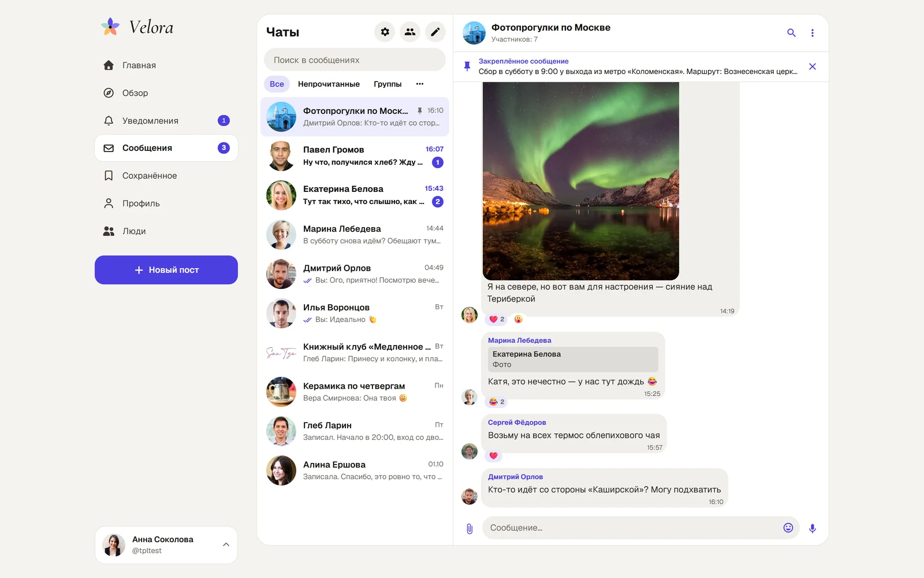Toggle laughing reaction on Марина Лебедева's message
This screenshot has height=578, width=924.
(497, 402)
